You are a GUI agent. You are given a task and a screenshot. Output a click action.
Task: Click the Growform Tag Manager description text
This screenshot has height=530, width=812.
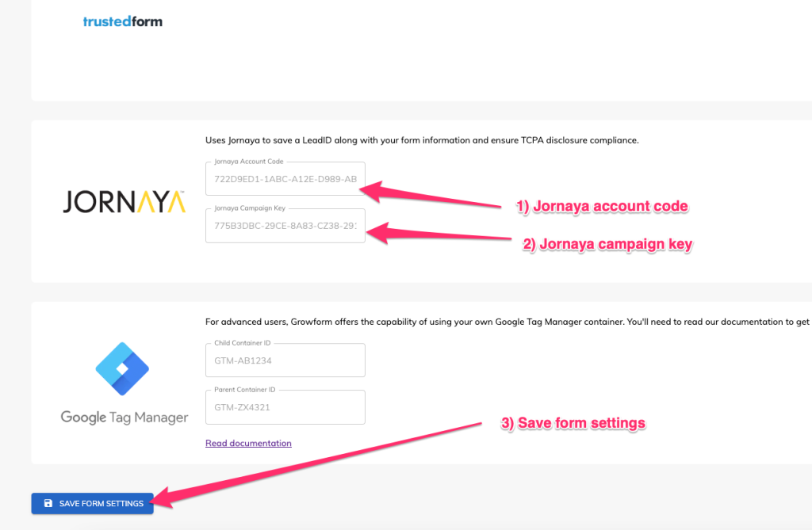pyautogui.click(x=507, y=322)
